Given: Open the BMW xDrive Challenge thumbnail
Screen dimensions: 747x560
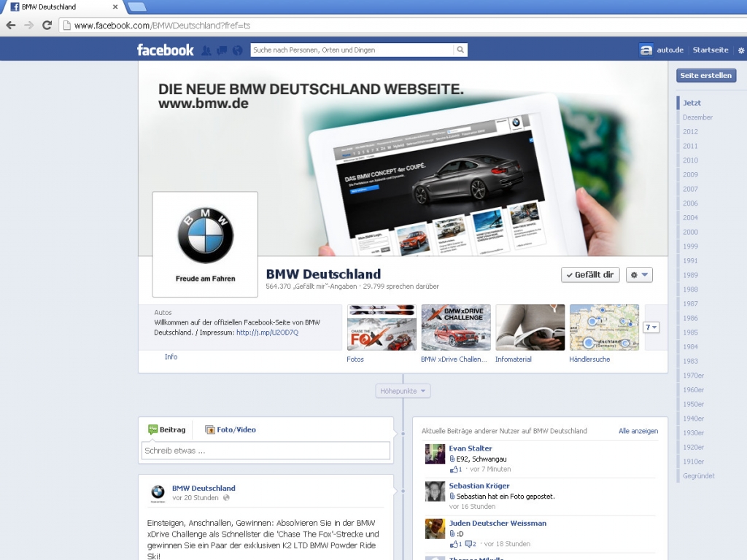Looking at the screenshot, I should click(456, 327).
